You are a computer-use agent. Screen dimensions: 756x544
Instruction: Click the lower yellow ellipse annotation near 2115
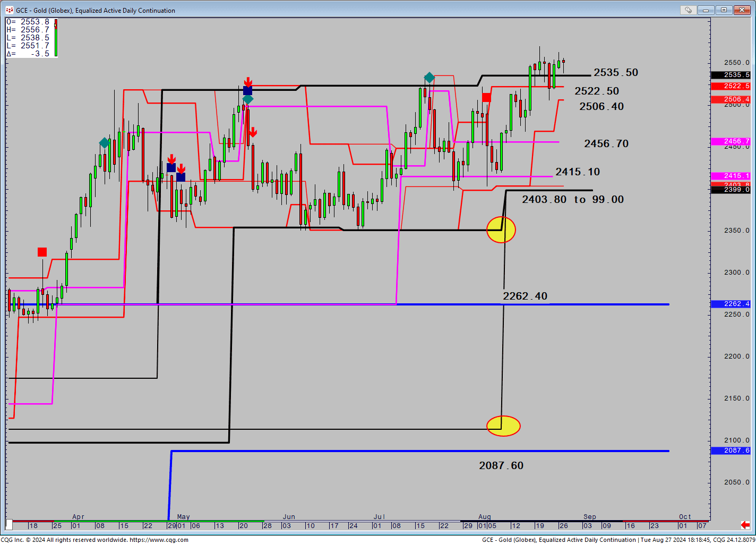pos(503,426)
